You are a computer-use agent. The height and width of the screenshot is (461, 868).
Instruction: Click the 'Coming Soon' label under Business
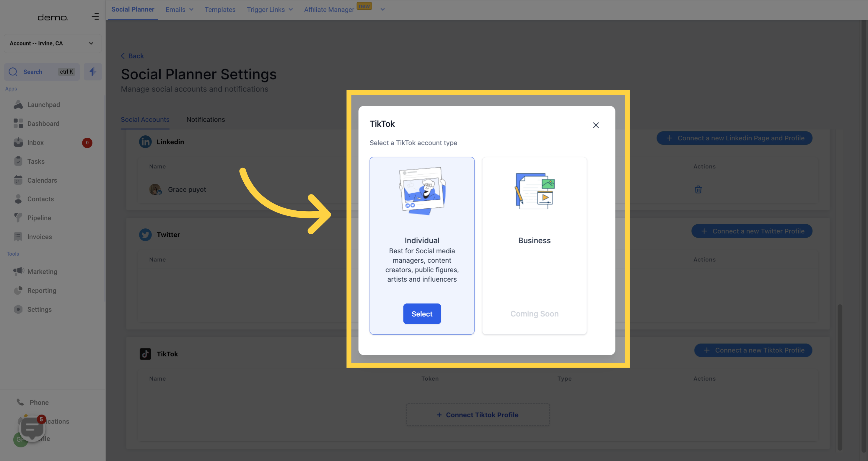tap(534, 314)
